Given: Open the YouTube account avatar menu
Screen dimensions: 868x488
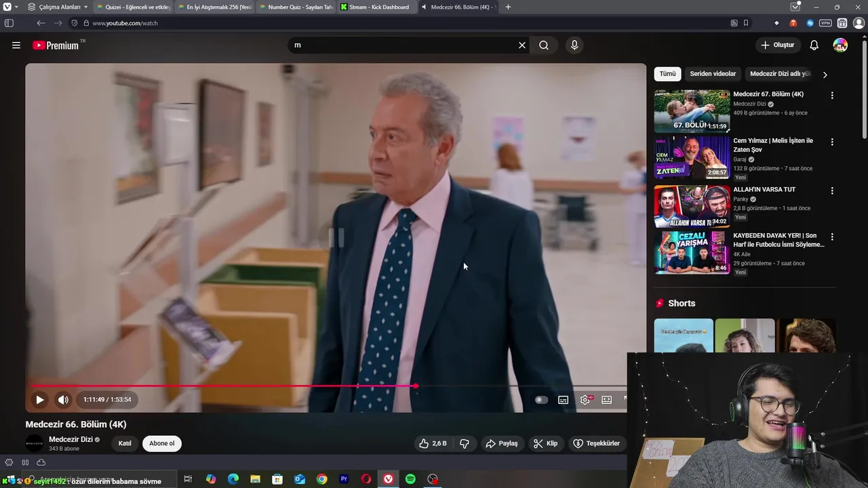Looking at the screenshot, I should [840, 45].
